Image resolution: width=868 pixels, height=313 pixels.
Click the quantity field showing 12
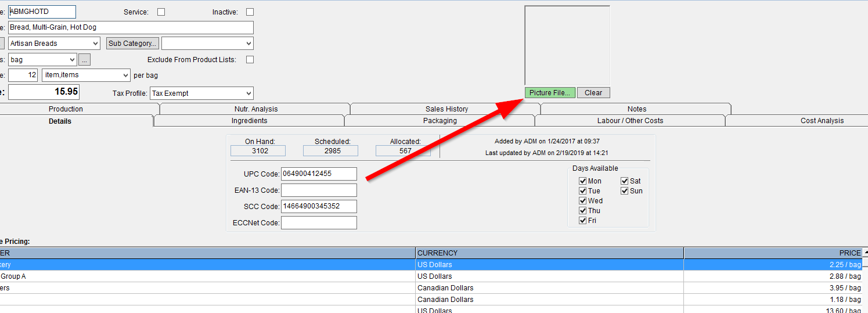pos(23,75)
